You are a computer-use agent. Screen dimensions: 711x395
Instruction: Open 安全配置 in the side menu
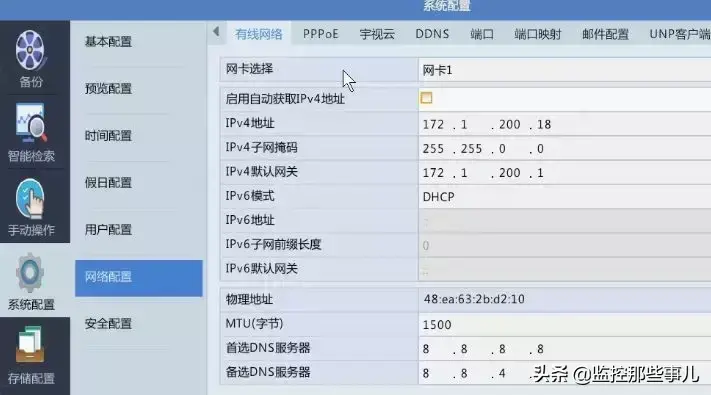(108, 323)
